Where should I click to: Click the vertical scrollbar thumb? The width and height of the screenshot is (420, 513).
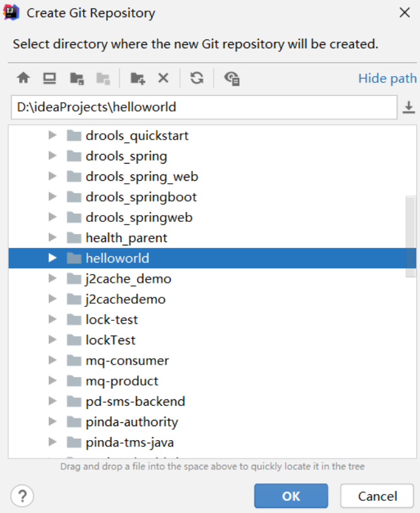(410, 236)
